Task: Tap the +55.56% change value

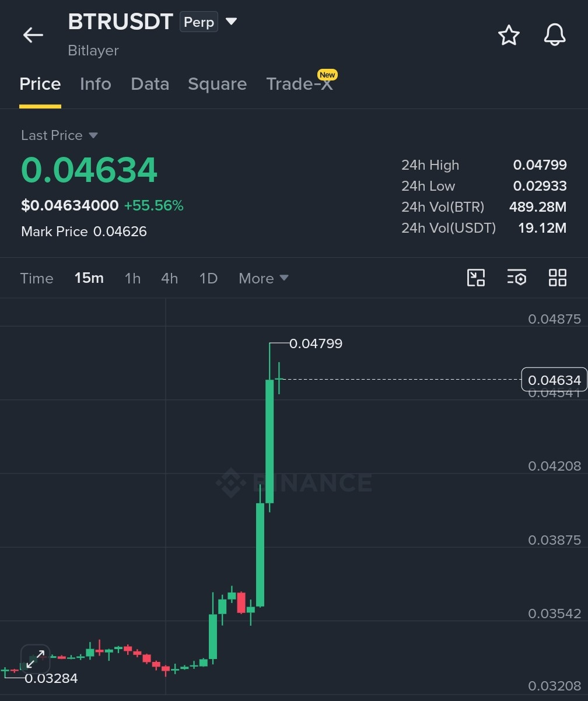Action: [153, 205]
